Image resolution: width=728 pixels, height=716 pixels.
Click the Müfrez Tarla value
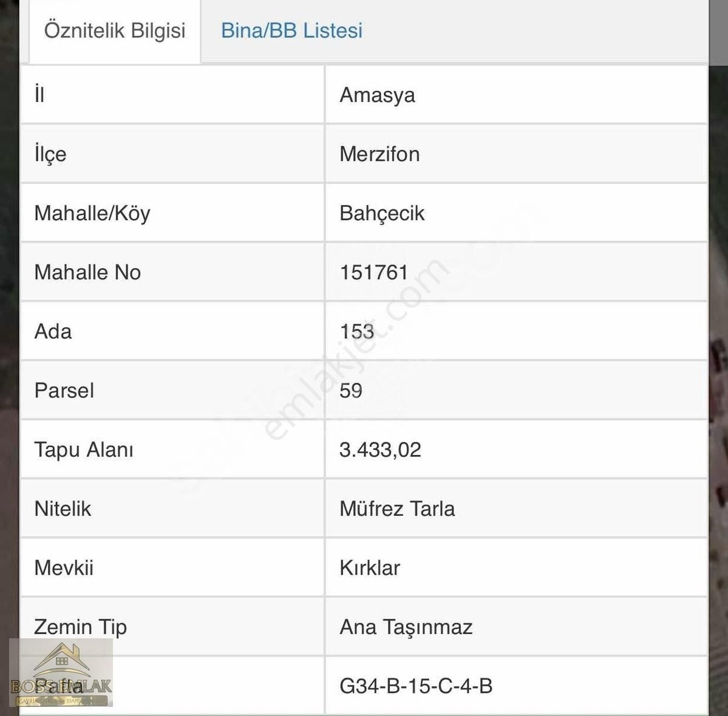[x=397, y=508]
